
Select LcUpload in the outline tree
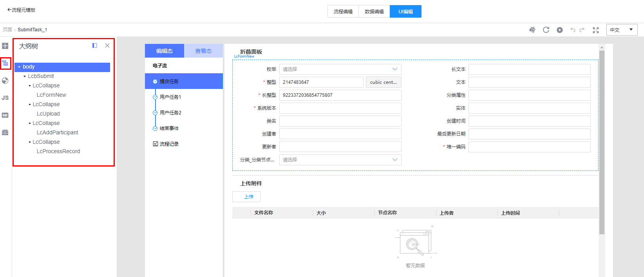coord(48,114)
